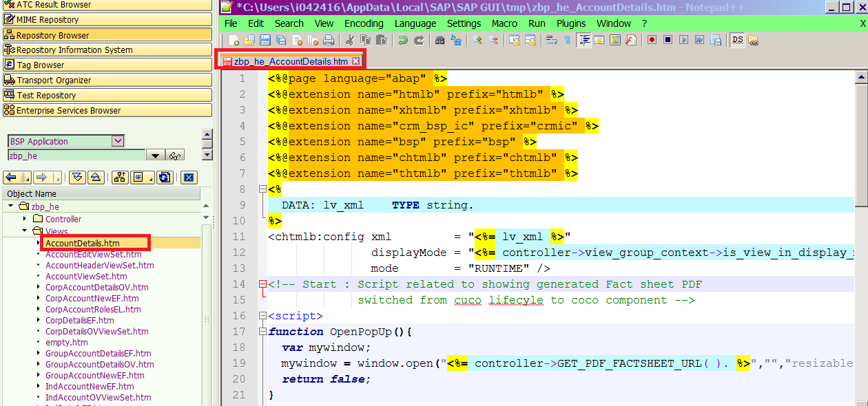Open Find with the binoculars icon
Viewport: 868px width, 406px height.
click(x=440, y=40)
